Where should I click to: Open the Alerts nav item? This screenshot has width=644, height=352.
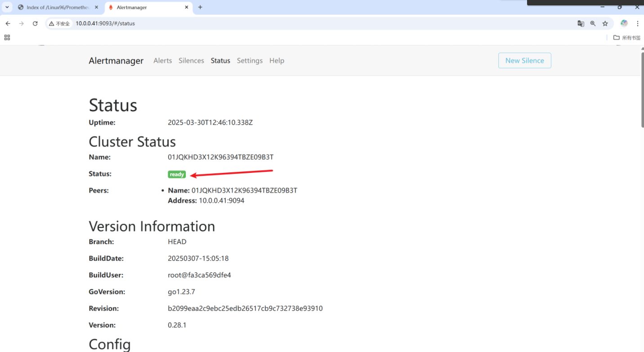(x=162, y=61)
